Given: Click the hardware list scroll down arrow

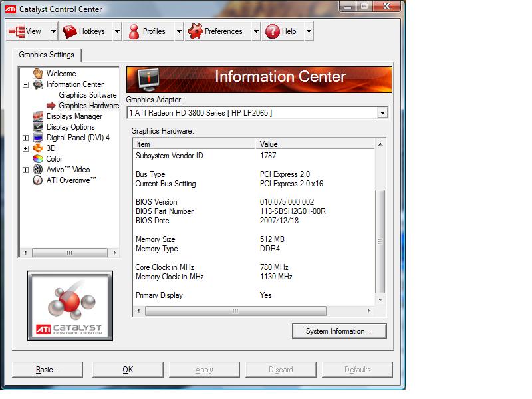Looking at the screenshot, I should coord(380,300).
